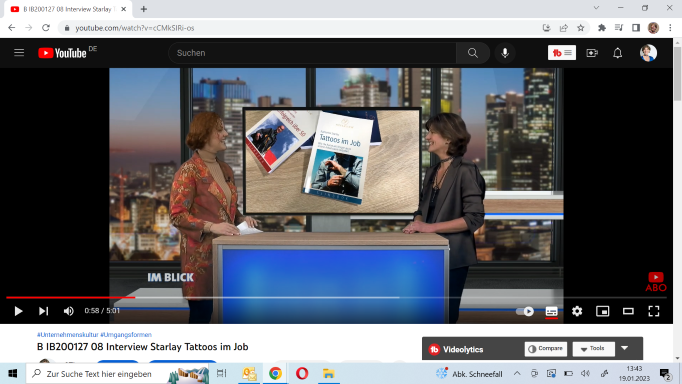Image resolution: width=682 pixels, height=384 pixels.
Task: Open video settings gear
Action: pos(577,311)
